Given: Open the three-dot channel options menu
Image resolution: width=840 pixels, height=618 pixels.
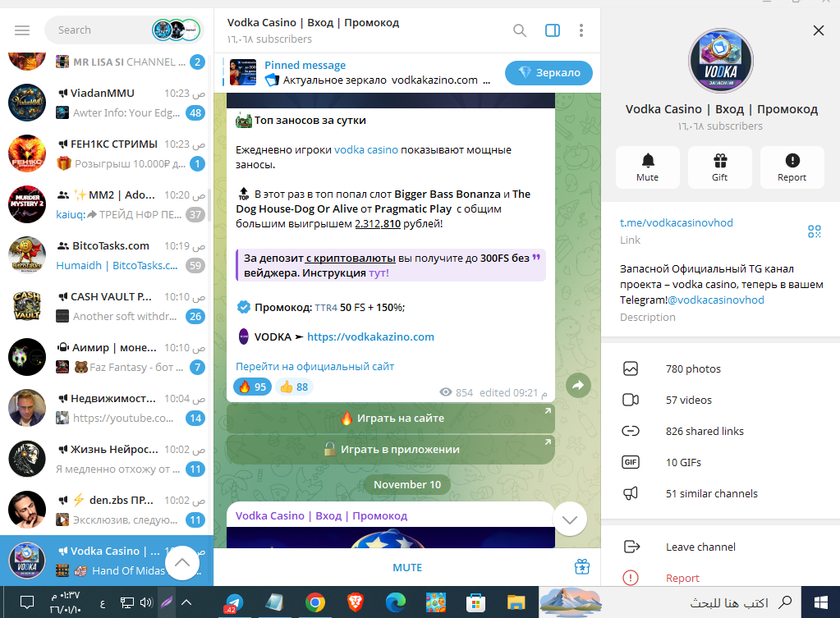Looking at the screenshot, I should 581,30.
